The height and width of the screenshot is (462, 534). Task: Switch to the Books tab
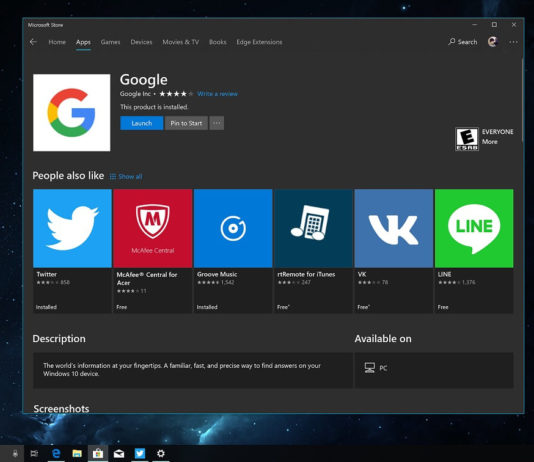218,42
